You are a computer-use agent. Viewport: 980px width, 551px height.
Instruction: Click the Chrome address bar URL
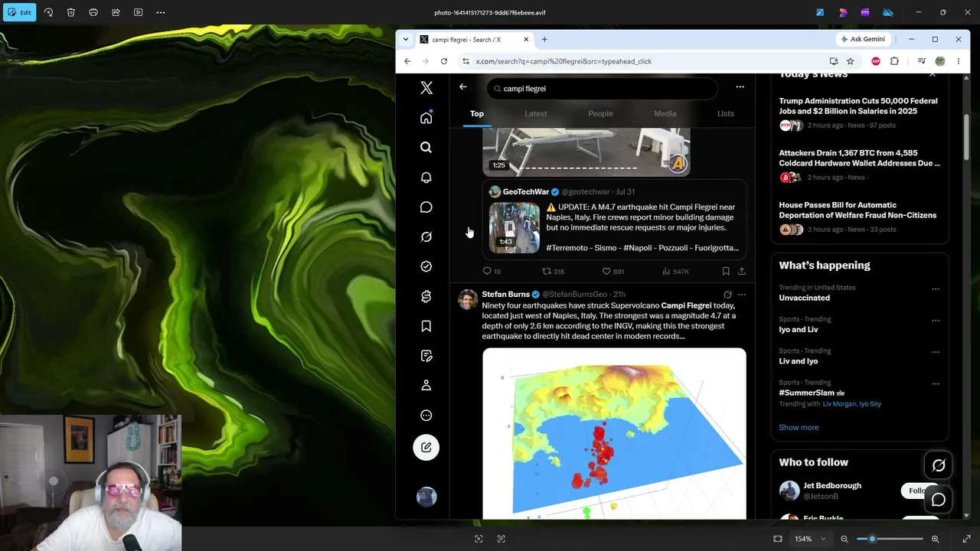(563, 61)
